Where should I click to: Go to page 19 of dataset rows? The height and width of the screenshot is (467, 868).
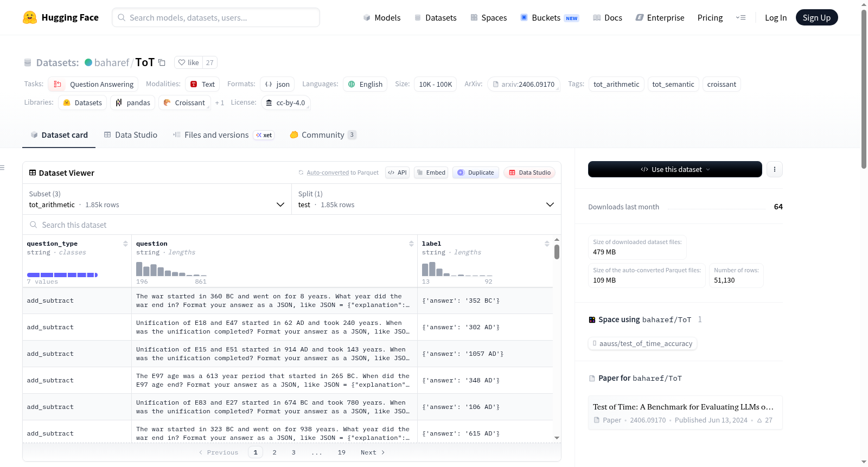coord(341,452)
